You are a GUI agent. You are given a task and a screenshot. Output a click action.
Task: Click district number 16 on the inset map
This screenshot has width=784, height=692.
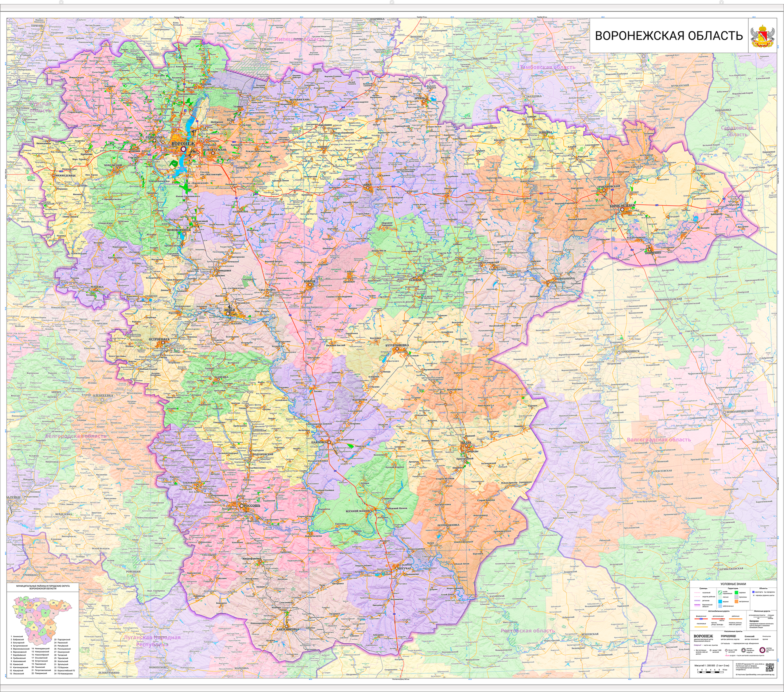[53, 613]
